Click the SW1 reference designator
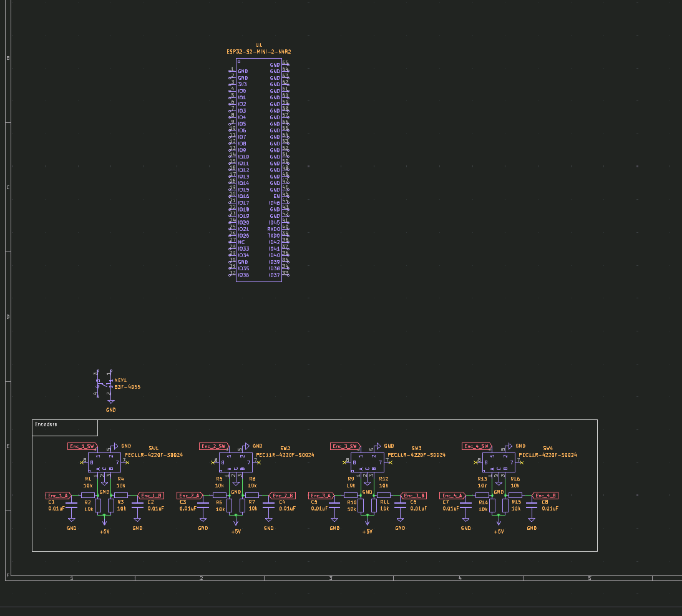 153,448
